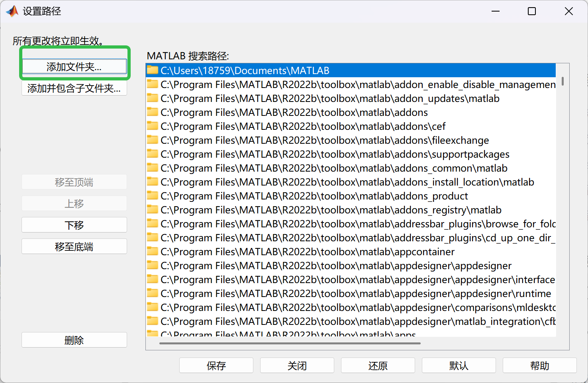Click 添加并包含子文件夹... button
Viewport: 588px width, 383px height.
click(74, 88)
